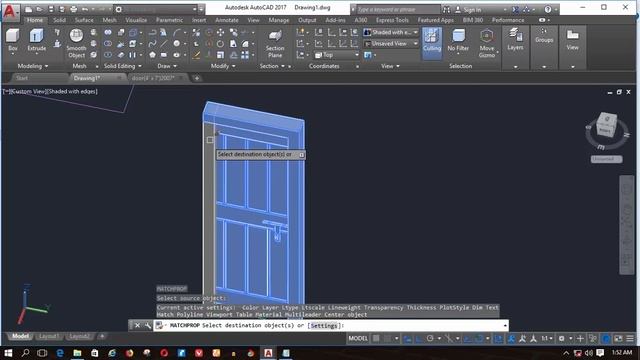Open the Help question mark icon
This screenshot has height=360, width=640.
pos(548,9)
